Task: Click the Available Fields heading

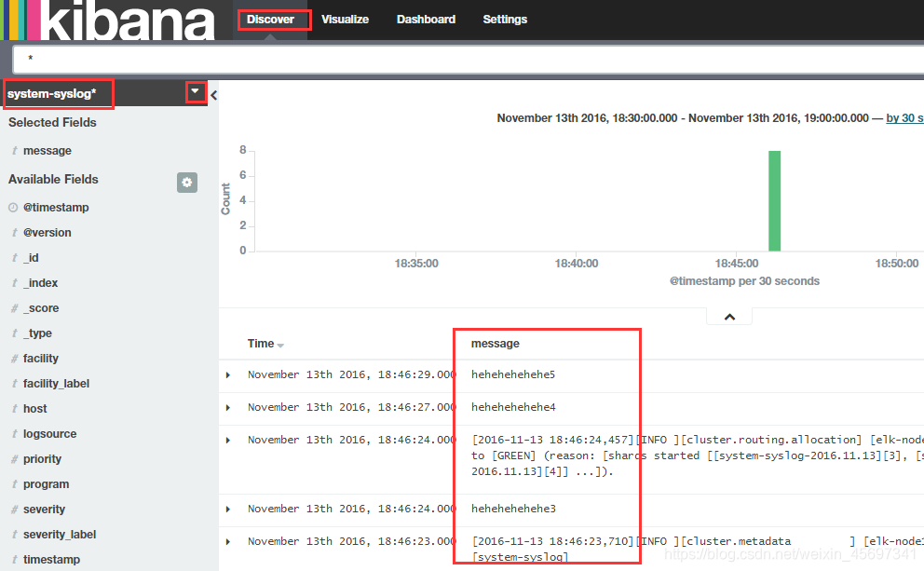Action: [53, 179]
